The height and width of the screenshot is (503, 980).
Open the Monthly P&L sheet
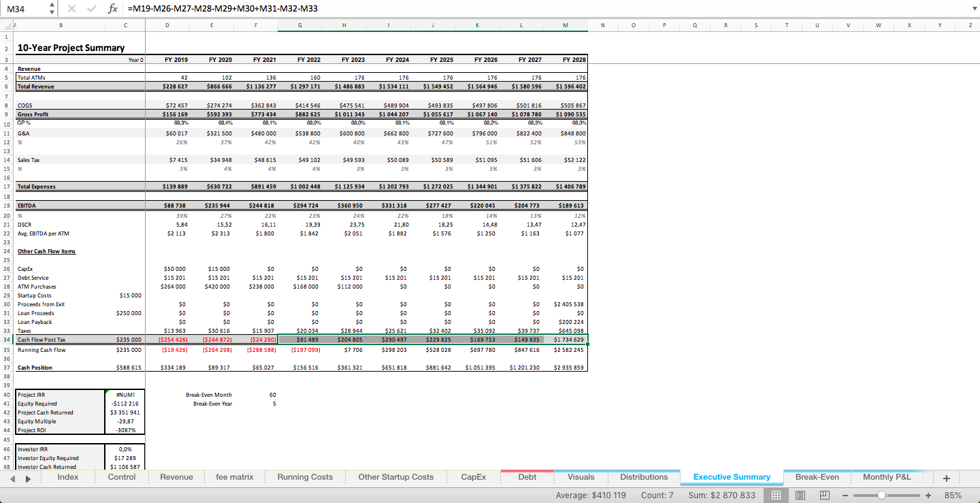(x=888, y=477)
